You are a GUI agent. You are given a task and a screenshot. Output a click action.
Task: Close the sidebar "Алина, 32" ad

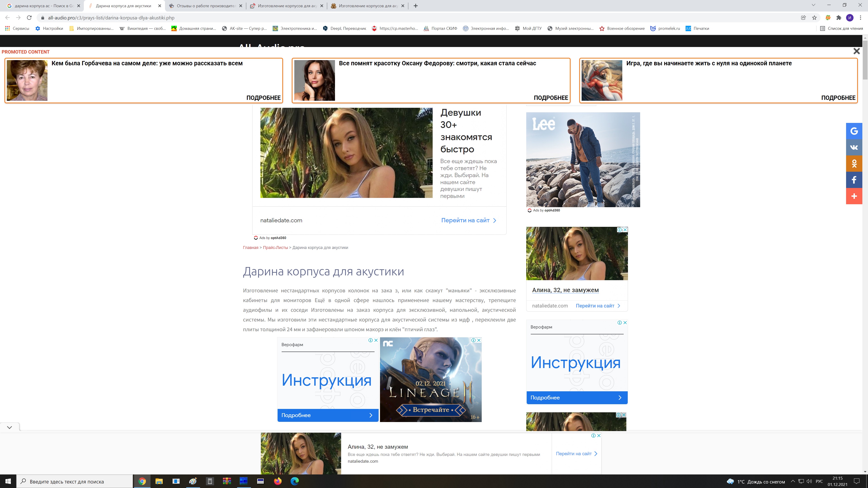point(625,230)
